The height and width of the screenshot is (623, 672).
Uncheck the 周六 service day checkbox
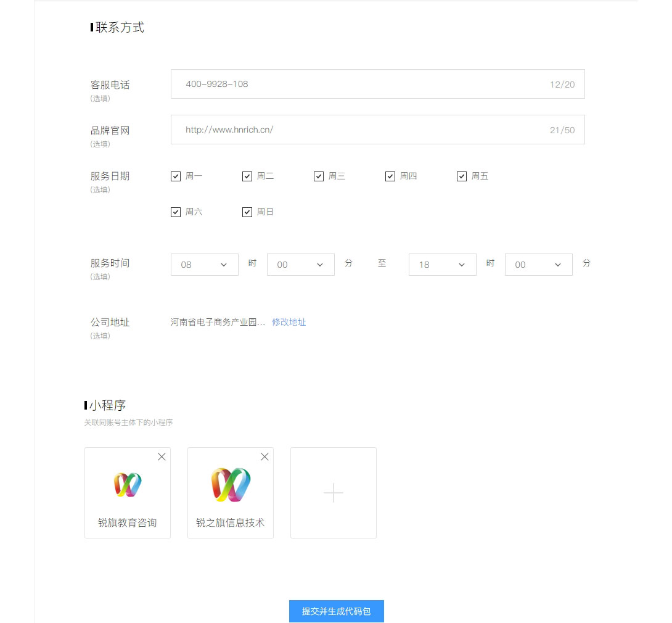click(176, 212)
